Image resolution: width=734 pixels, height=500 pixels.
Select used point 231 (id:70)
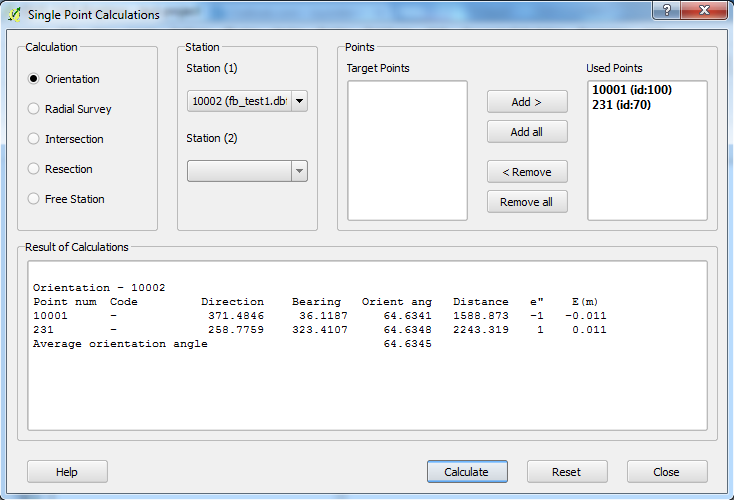[622, 104]
